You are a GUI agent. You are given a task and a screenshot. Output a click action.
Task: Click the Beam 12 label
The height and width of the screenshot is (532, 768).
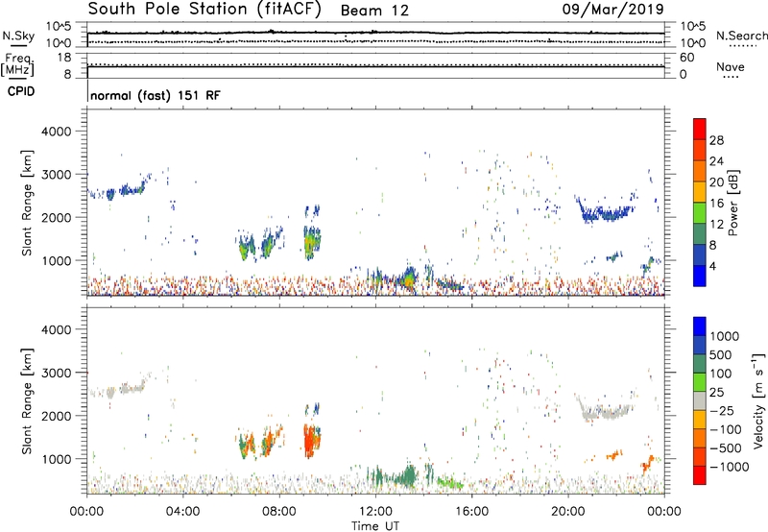tap(374, 11)
